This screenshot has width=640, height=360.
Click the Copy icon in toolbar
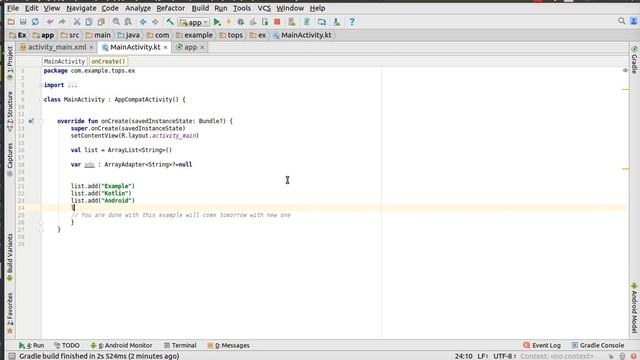click(89, 22)
